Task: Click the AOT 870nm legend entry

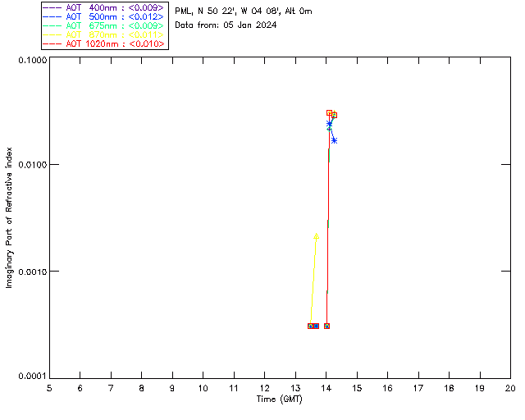Action: point(104,34)
